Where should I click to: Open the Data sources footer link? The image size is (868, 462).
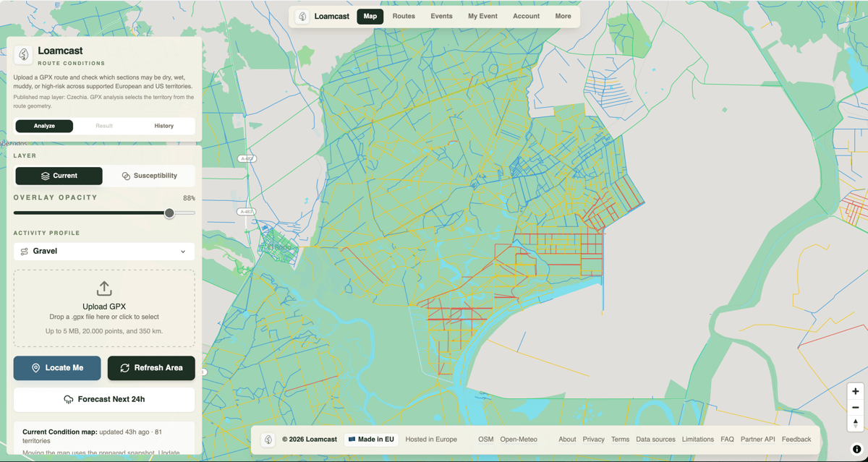pyautogui.click(x=655, y=440)
